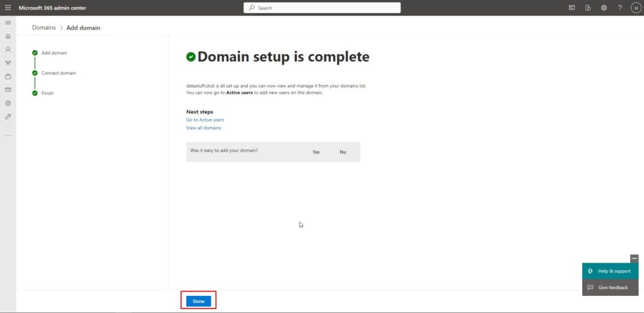Open the app launcher waffle icon

(8, 8)
